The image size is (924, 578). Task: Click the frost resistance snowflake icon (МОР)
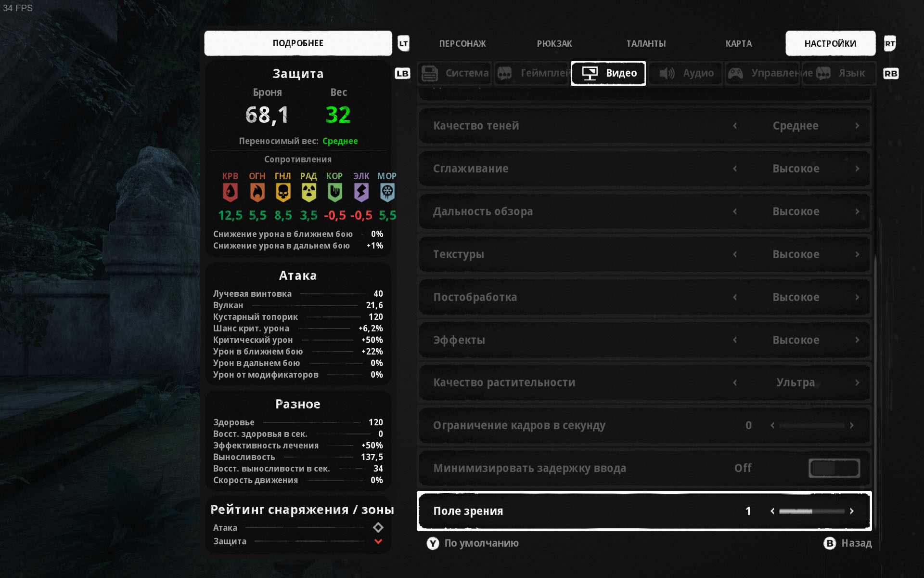coord(387,193)
